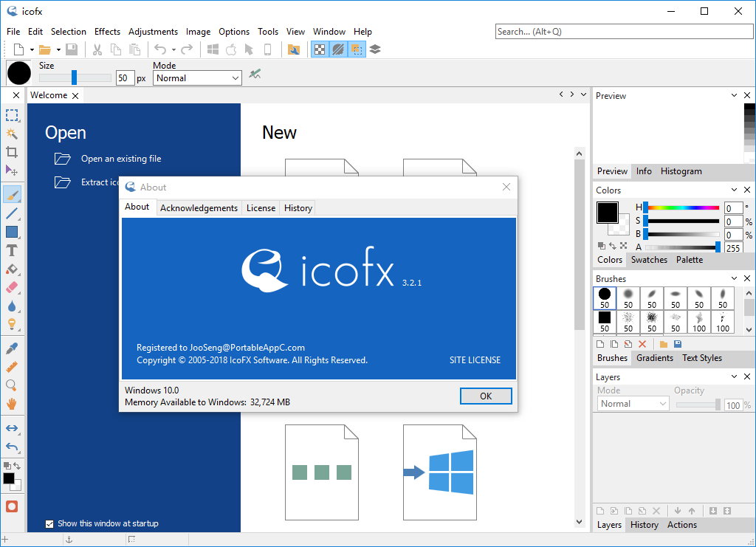Select the eraser tool
This screenshot has height=547, width=756.
tap(12, 288)
